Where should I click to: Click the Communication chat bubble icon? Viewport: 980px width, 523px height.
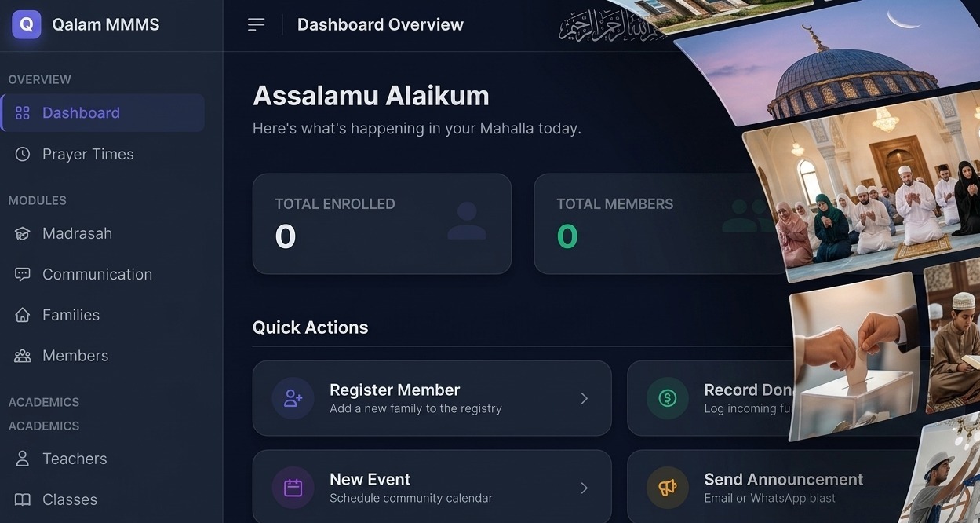(x=23, y=274)
